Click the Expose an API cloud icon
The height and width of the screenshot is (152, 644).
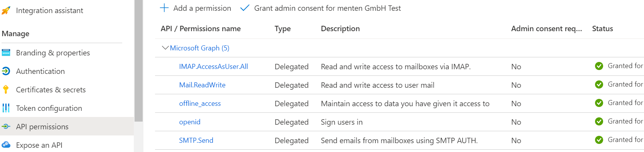[x=6, y=145]
